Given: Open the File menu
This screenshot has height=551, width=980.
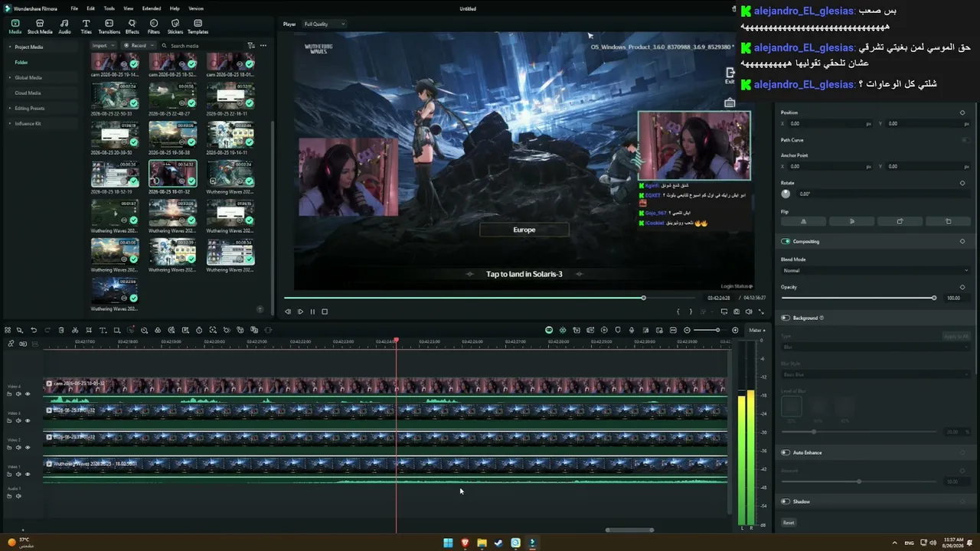Looking at the screenshot, I should [74, 8].
